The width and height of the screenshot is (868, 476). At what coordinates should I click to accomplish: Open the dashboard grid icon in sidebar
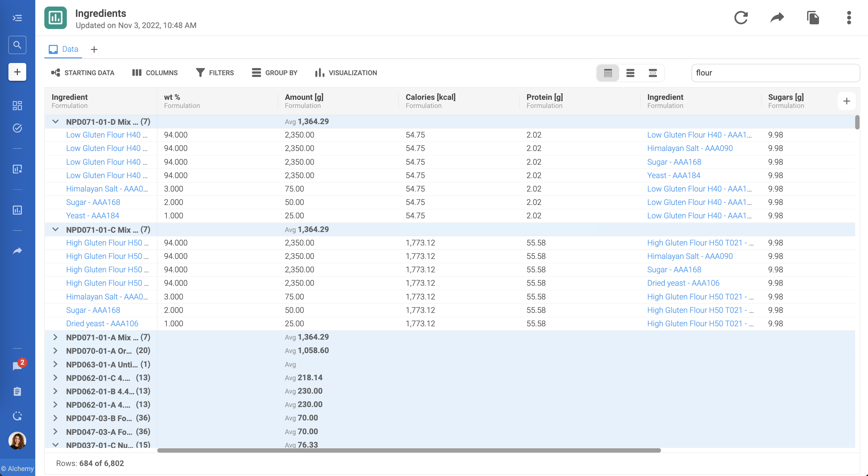pos(17,105)
